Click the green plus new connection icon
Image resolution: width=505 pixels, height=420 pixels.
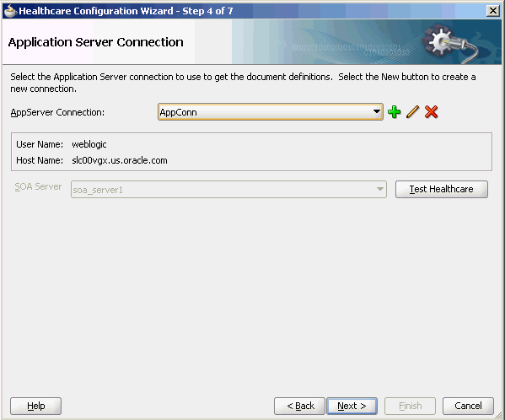(395, 112)
